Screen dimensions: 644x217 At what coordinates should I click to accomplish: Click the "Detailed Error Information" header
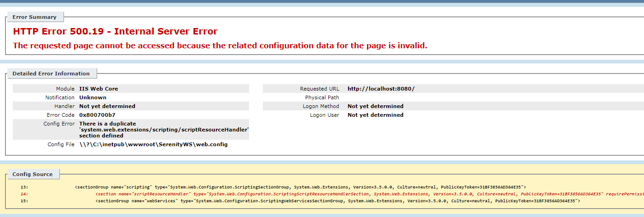click(x=51, y=74)
